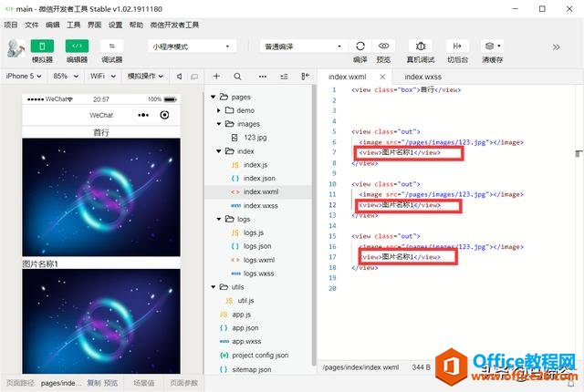Click the file search magnifier icon

(237, 77)
